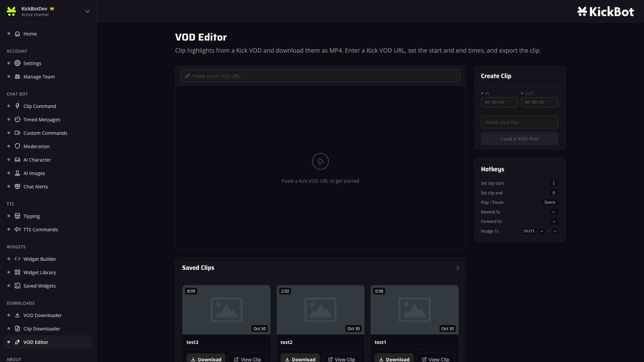Click the link icon in the URL field
The height and width of the screenshot is (362, 644).
[187, 76]
